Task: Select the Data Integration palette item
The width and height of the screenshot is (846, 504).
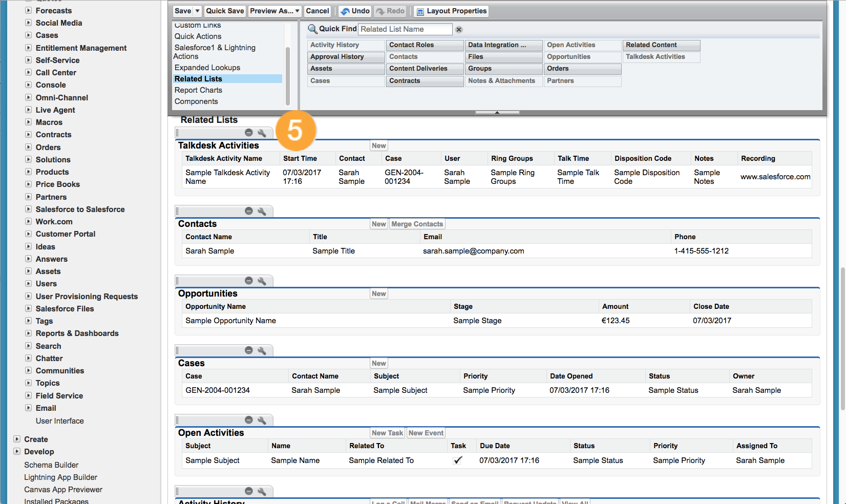Action: [x=504, y=45]
